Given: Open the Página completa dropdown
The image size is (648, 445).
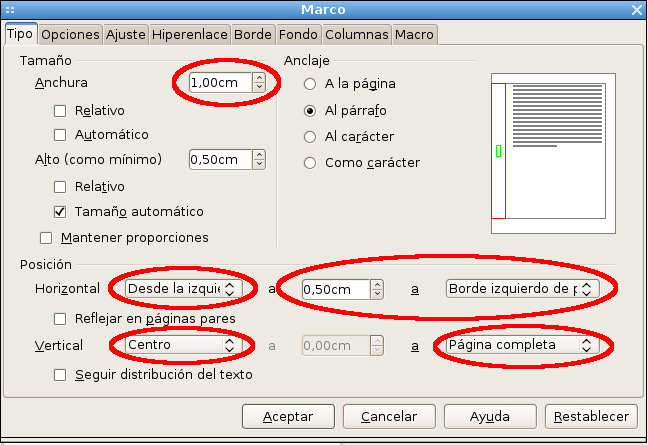Looking at the screenshot, I should point(519,345).
